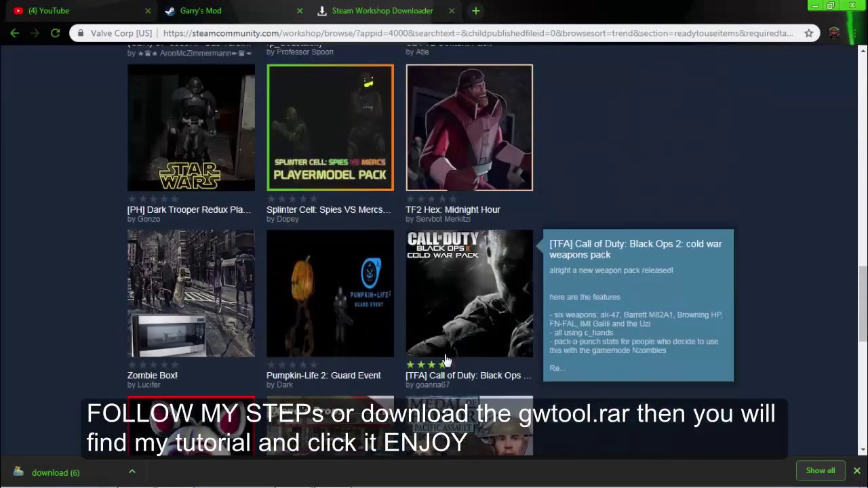Switch to the Garry's Mod tab
Viewport: 868px width, 488px height.
point(233,11)
